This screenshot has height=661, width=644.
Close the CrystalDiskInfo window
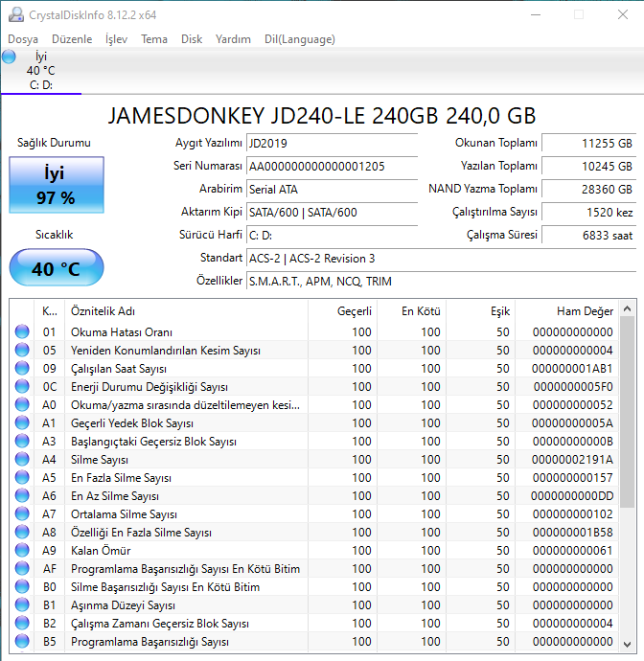click(623, 14)
